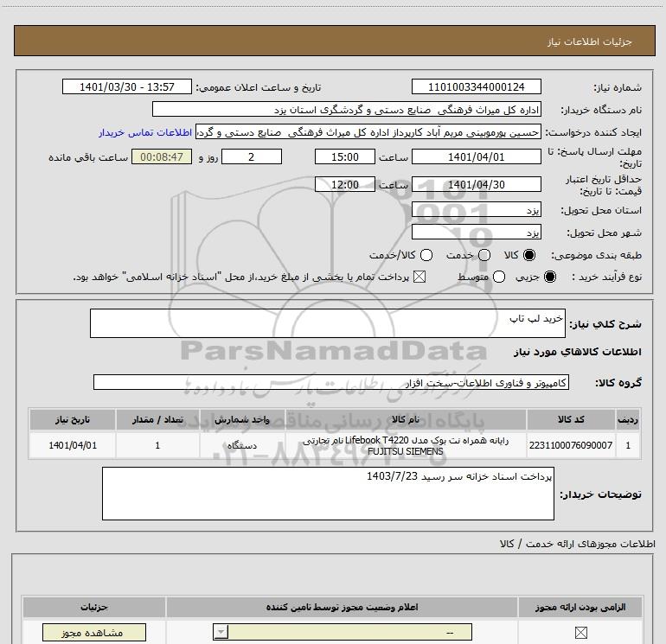Click the ردیف column header
The width and height of the screenshot is (666, 644).
628,419
